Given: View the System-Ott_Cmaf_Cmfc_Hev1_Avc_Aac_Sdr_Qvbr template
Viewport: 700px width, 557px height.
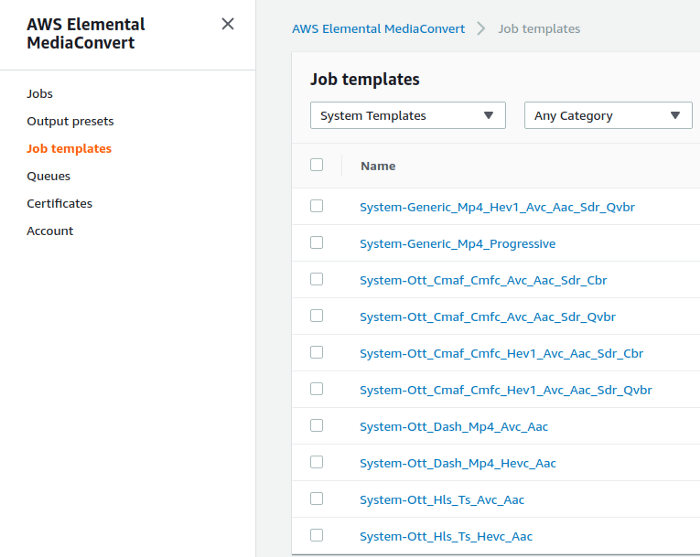Looking at the screenshot, I should (x=505, y=390).
